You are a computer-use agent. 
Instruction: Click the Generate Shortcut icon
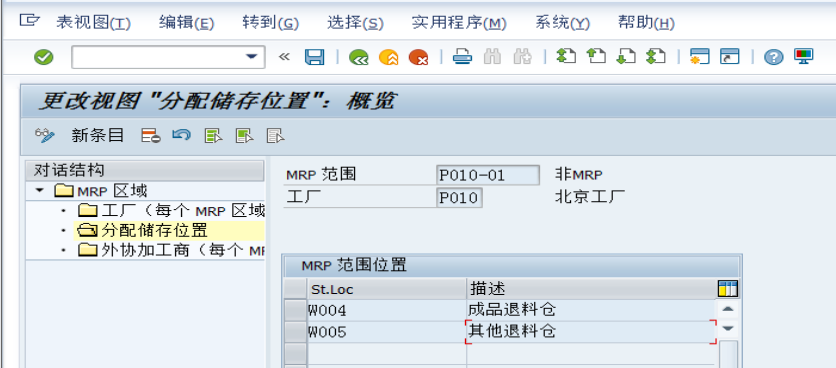729,56
